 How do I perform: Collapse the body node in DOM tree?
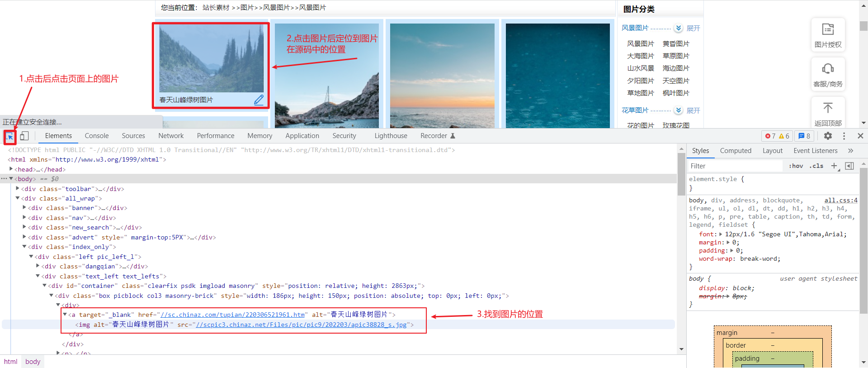11,179
